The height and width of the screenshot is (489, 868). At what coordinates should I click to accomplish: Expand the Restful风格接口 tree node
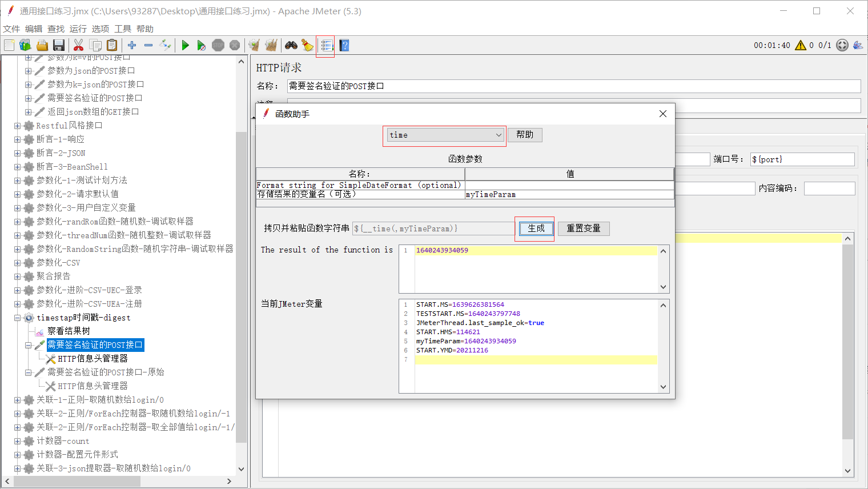point(18,126)
